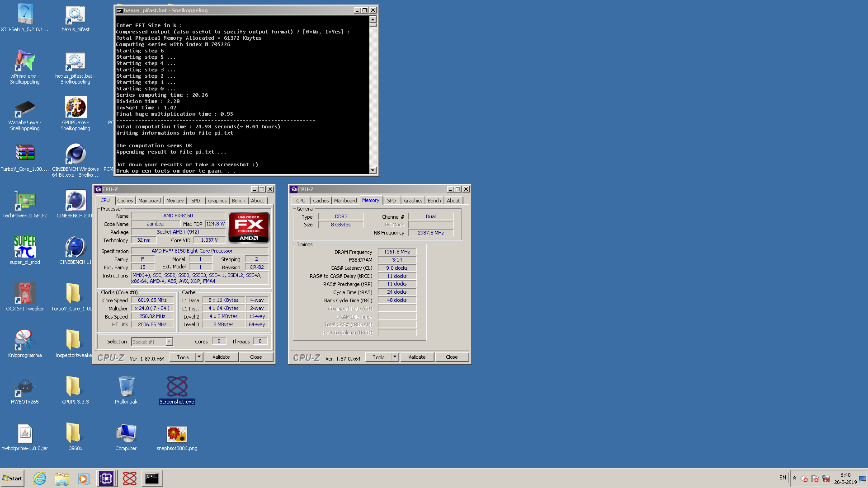Switch to Memory tab in left CPU-Z
Viewport: 868px width, 488px height.
pos(175,201)
